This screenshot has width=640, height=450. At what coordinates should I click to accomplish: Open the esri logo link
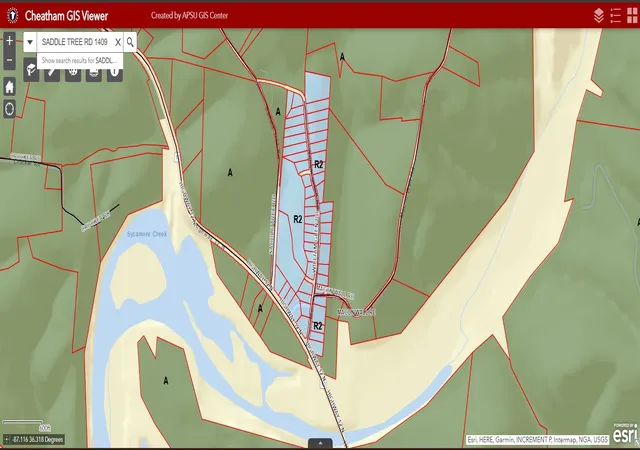624,434
